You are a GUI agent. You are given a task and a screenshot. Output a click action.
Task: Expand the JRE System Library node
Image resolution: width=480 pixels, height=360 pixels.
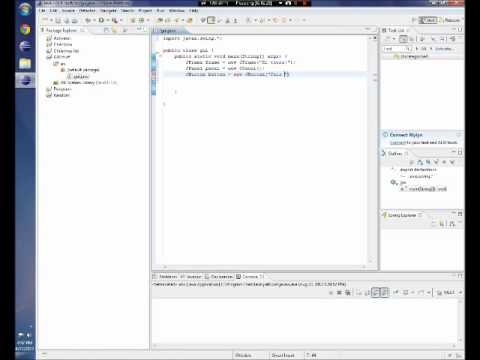51,82
